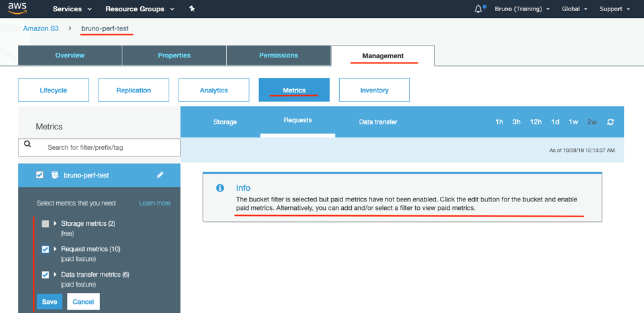Image resolution: width=644 pixels, height=313 pixels.
Task: Click the search magnifier icon
Action: (x=28, y=144)
